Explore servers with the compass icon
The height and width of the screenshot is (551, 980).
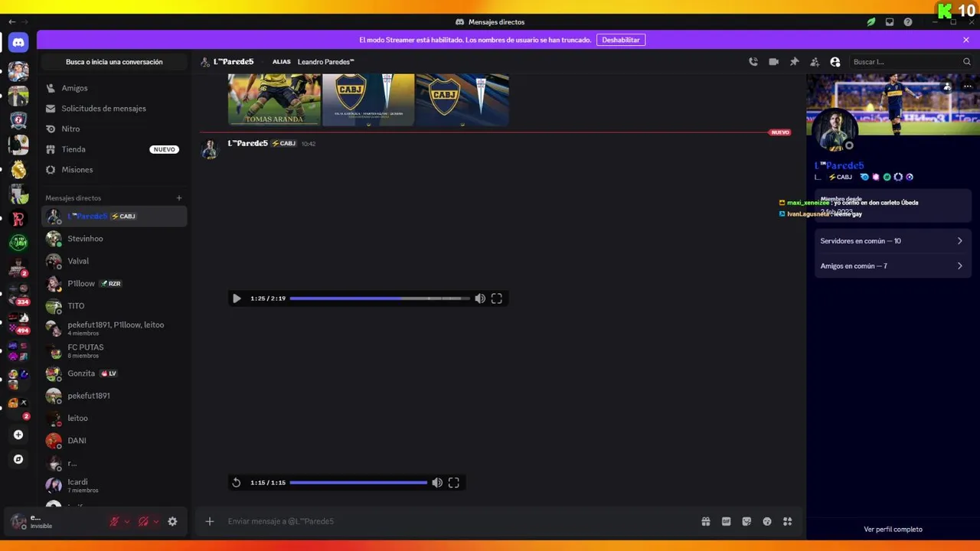[18, 459]
